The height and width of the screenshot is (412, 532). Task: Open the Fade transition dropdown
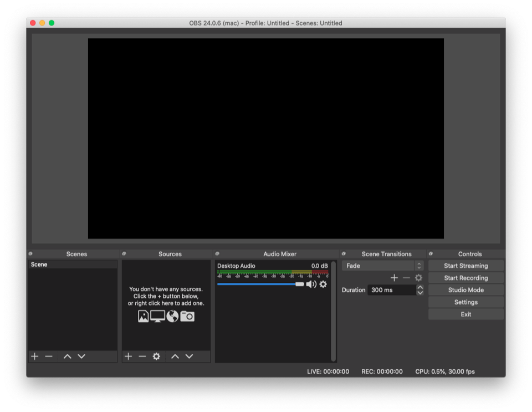(382, 266)
